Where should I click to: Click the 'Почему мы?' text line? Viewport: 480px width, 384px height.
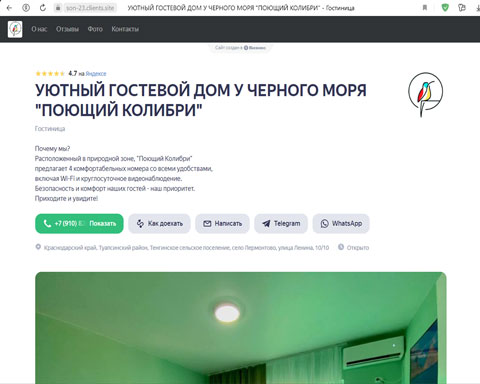[x=53, y=149]
